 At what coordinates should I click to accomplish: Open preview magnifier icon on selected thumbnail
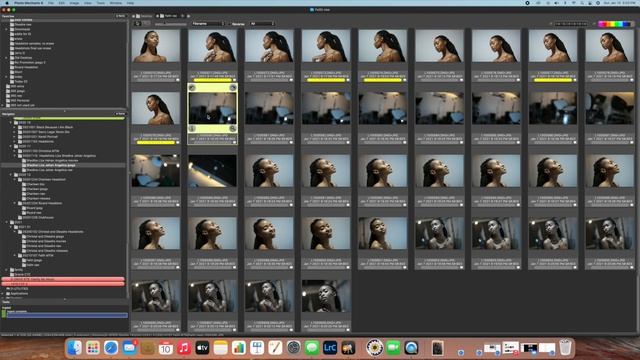233,129
